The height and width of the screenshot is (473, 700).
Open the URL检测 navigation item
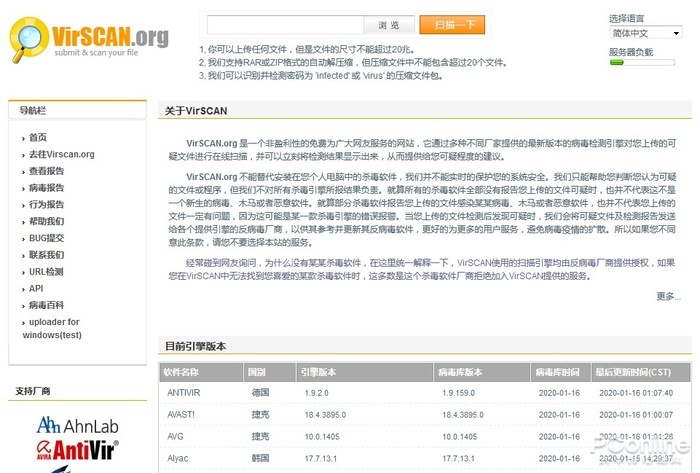tap(46, 272)
